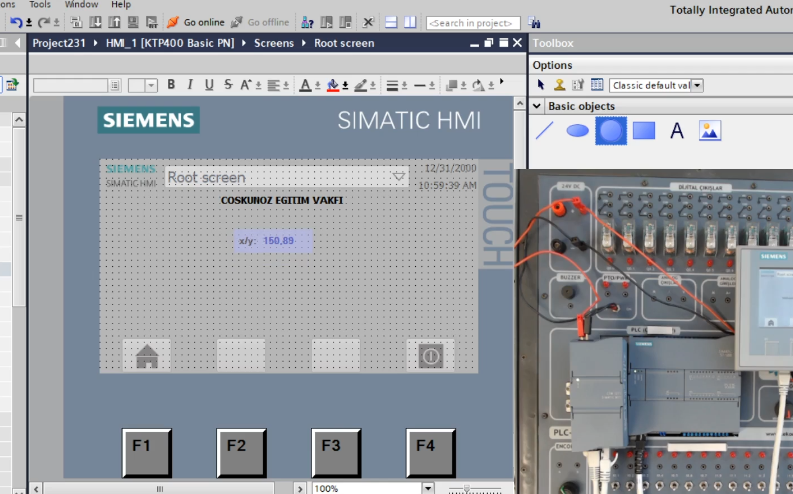Toggle Underline formatting
Image resolution: width=793 pixels, height=494 pixels.
209,84
